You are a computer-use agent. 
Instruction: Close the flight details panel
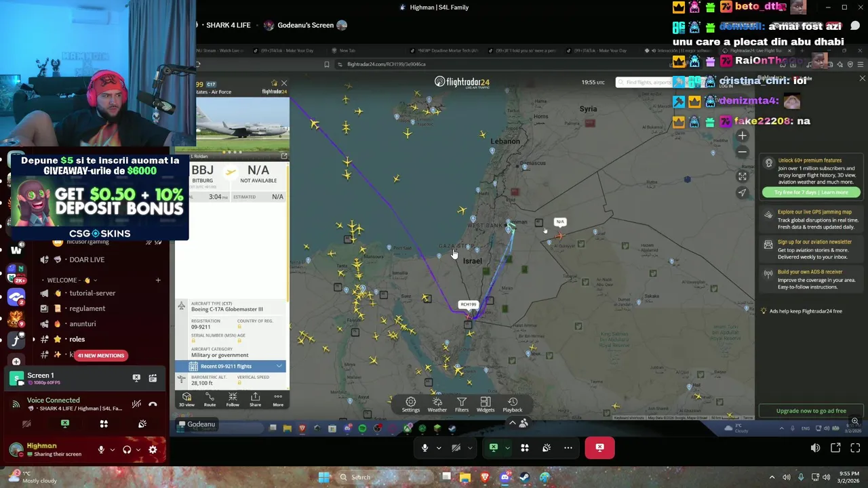[x=283, y=83]
